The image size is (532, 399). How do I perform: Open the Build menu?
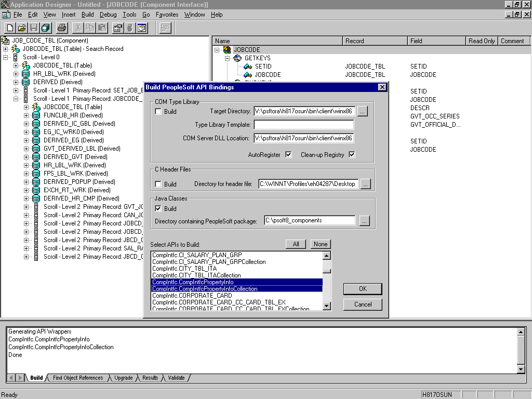(x=87, y=15)
